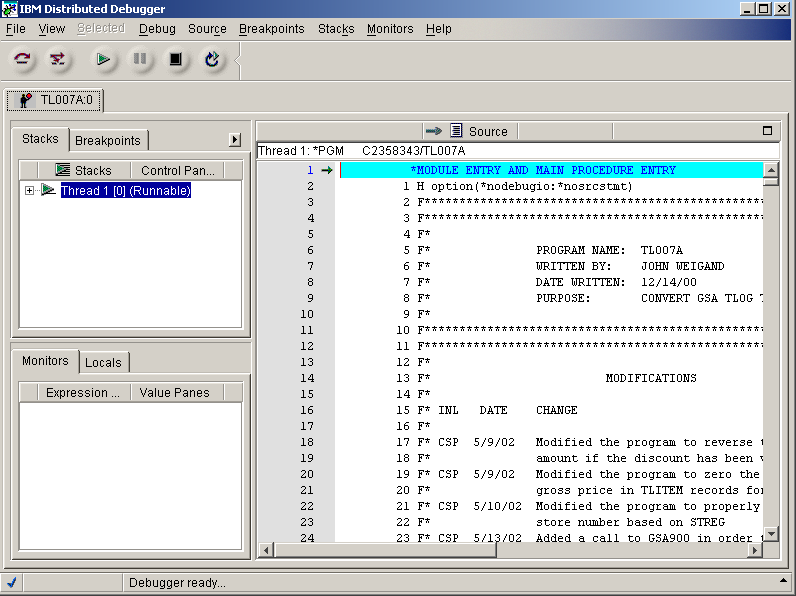Switch to the Breakpoints tab
Screen dimensions: 796x596
(x=108, y=141)
